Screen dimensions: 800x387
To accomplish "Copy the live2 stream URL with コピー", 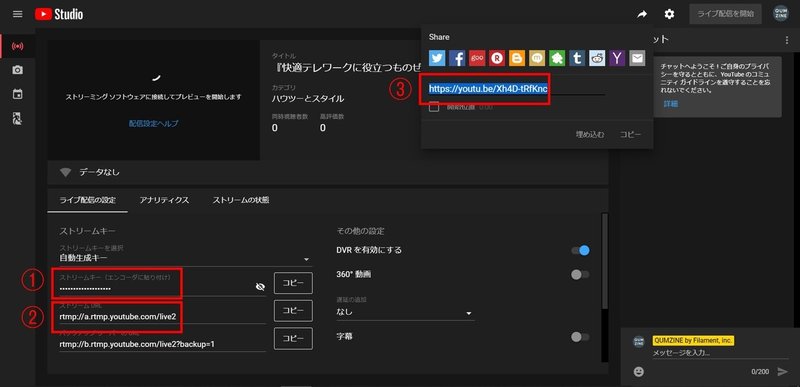I will (293, 311).
